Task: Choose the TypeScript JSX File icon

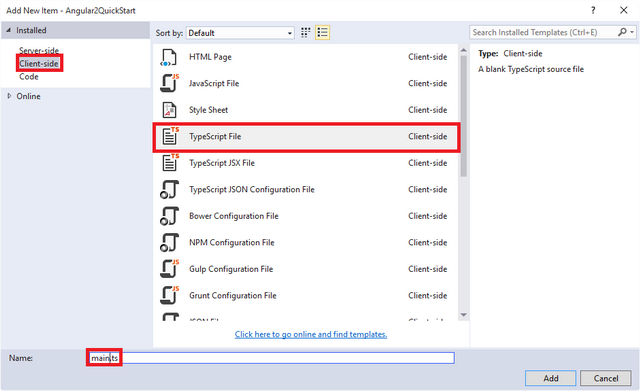Action: pyautogui.click(x=170, y=163)
